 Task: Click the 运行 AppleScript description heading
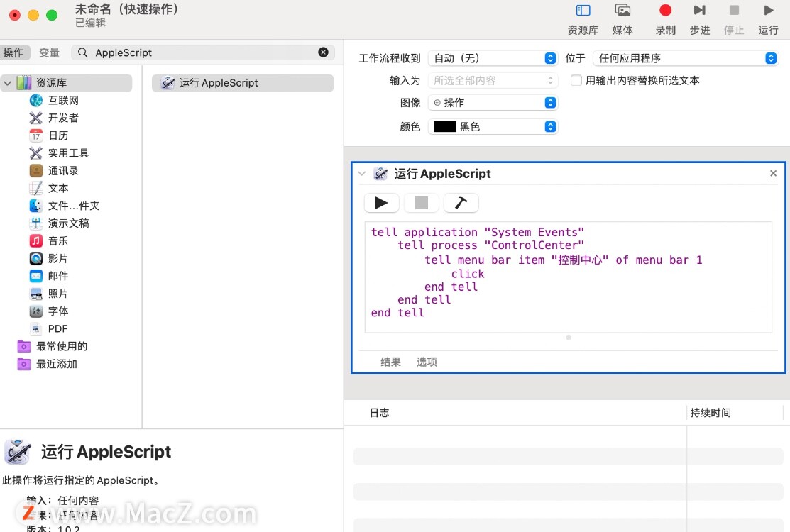tap(106, 452)
